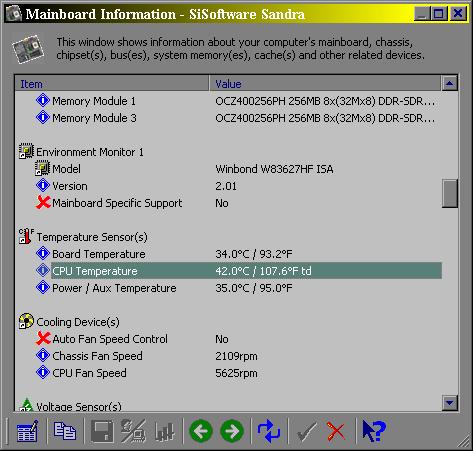Minimize the Mainboard Information window
This screenshot has width=473, height=451.
(x=422, y=14)
